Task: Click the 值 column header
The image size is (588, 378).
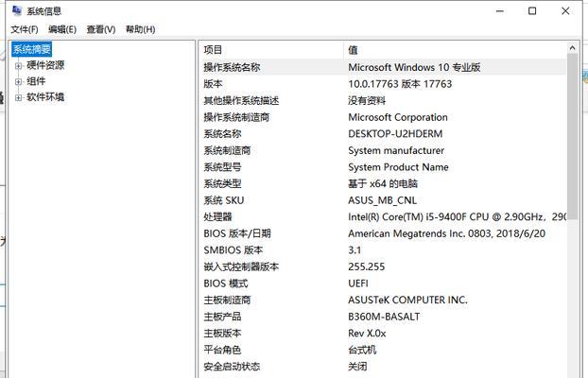Action: point(455,50)
